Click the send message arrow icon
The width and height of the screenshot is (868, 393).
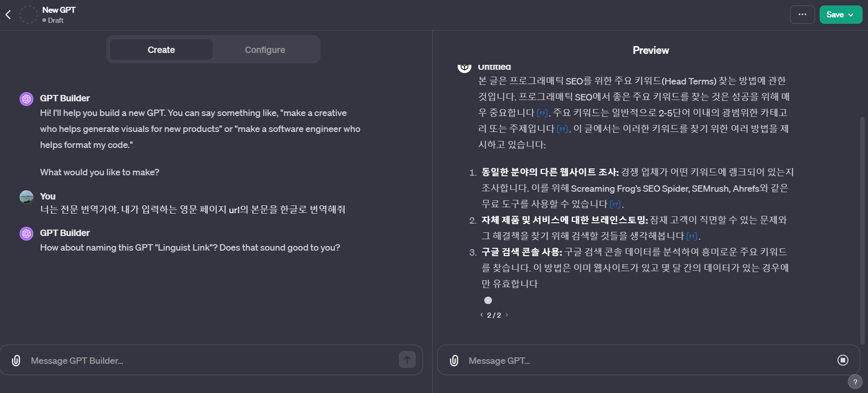tap(406, 359)
